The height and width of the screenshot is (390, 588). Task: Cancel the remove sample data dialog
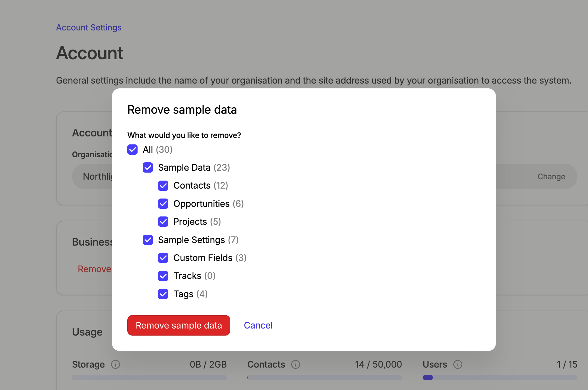click(258, 325)
